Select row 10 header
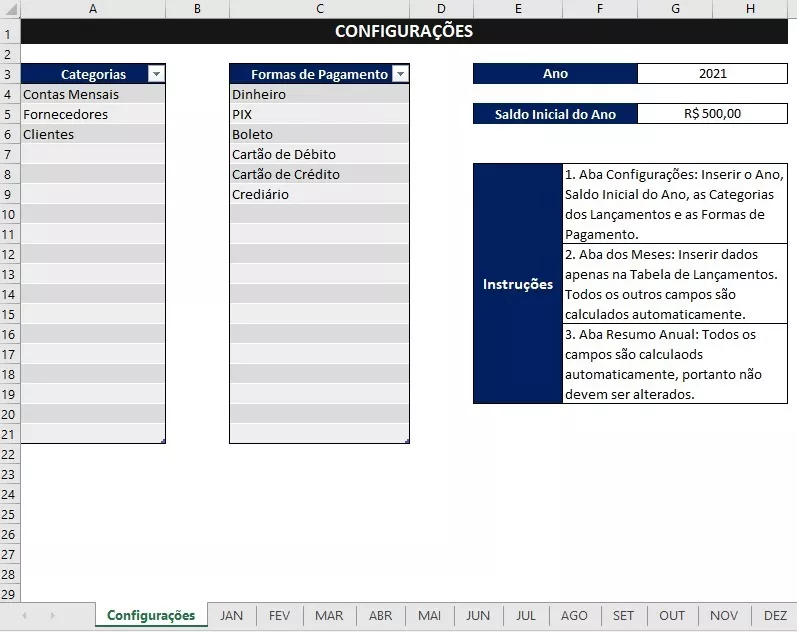 click(9, 214)
